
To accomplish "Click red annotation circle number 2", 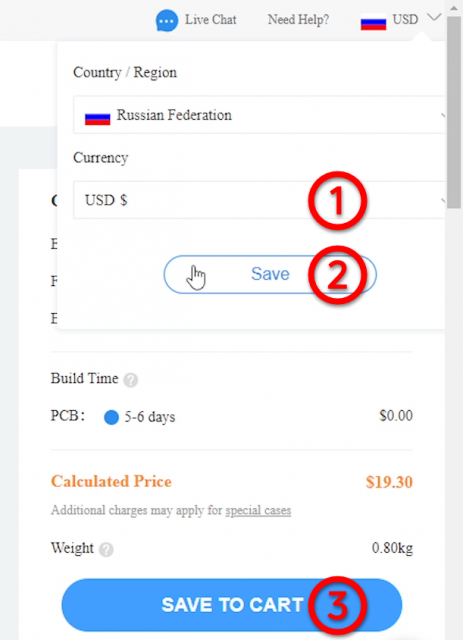I will point(337,275).
